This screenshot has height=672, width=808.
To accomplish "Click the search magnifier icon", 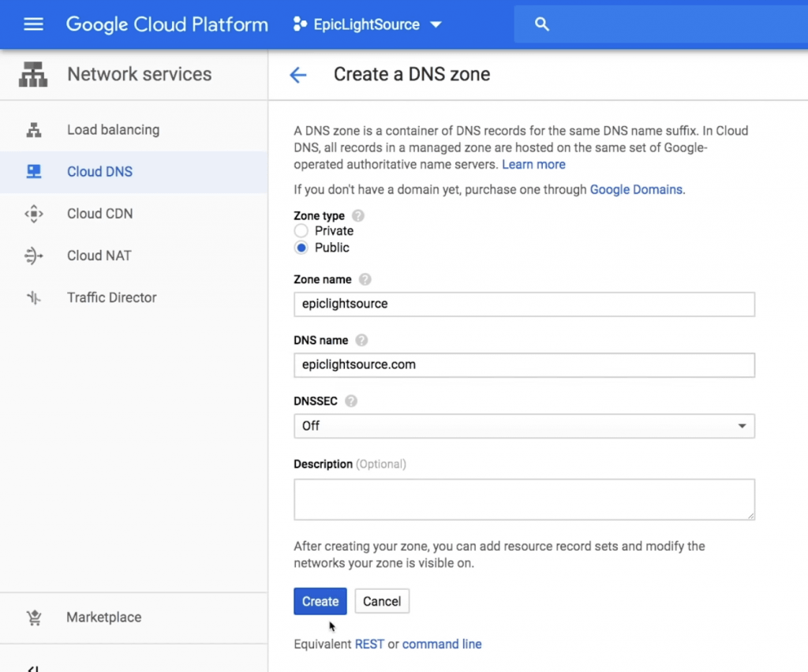I will pyautogui.click(x=541, y=24).
